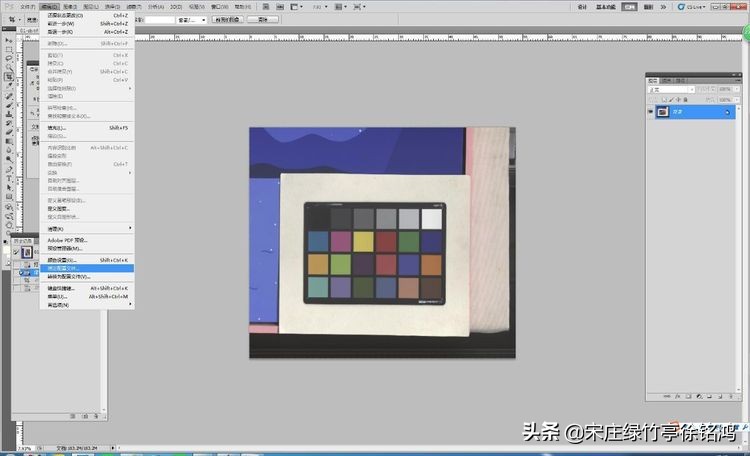
Task: Select the 3D Camera Rotate tool
Action: tap(9, 216)
